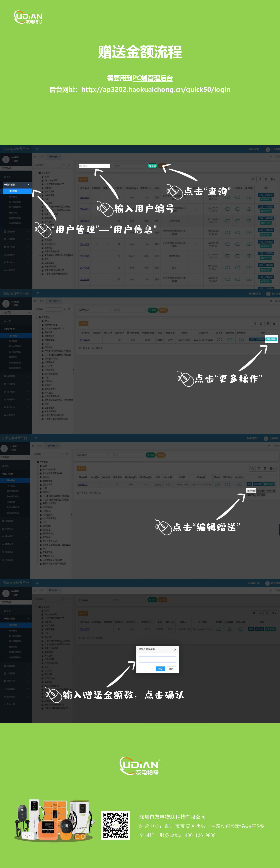Expand 用户管理 chevron in first screenshot sidebar

[28, 185]
